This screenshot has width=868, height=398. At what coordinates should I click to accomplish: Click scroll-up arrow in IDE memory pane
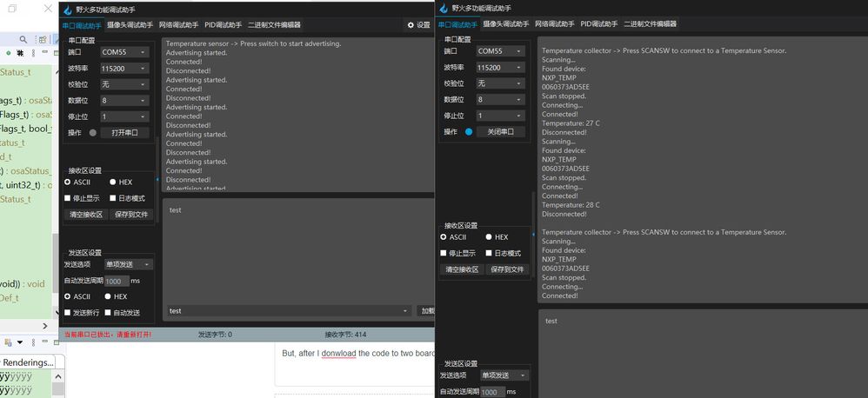coord(57,377)
